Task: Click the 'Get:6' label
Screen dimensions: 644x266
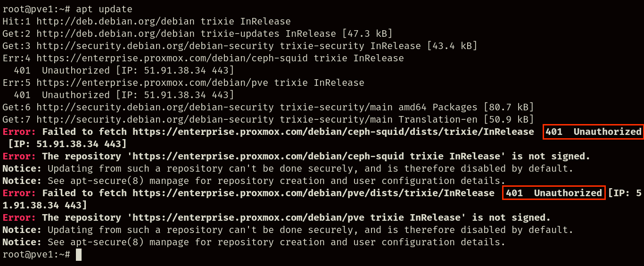Action: (17, 108)
